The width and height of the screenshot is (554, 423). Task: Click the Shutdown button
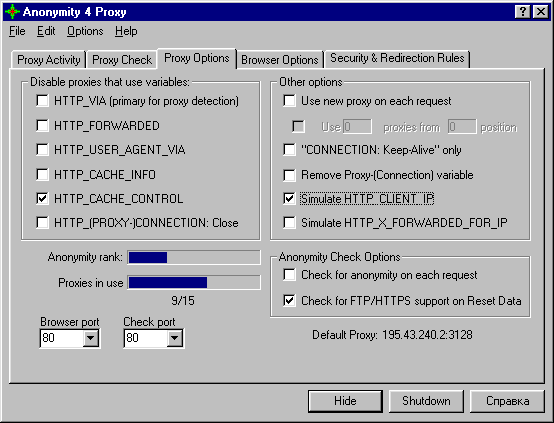click(426, 401)
